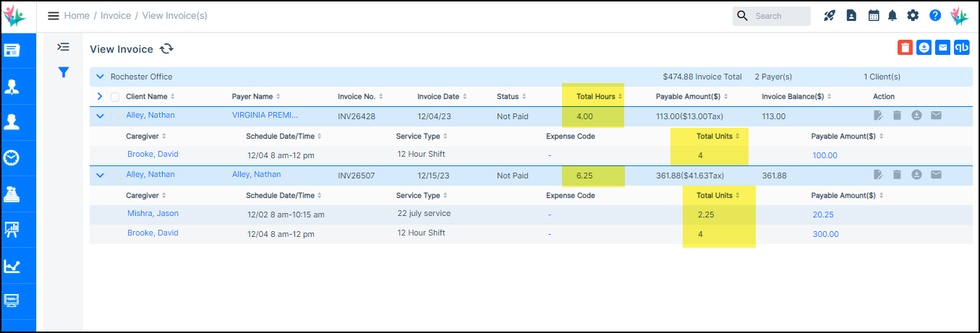The height and width of the screenshot is (333, 980).
Task: Refresh the View Invoice list
Action: pyautogui.click(x=166, y=49)
